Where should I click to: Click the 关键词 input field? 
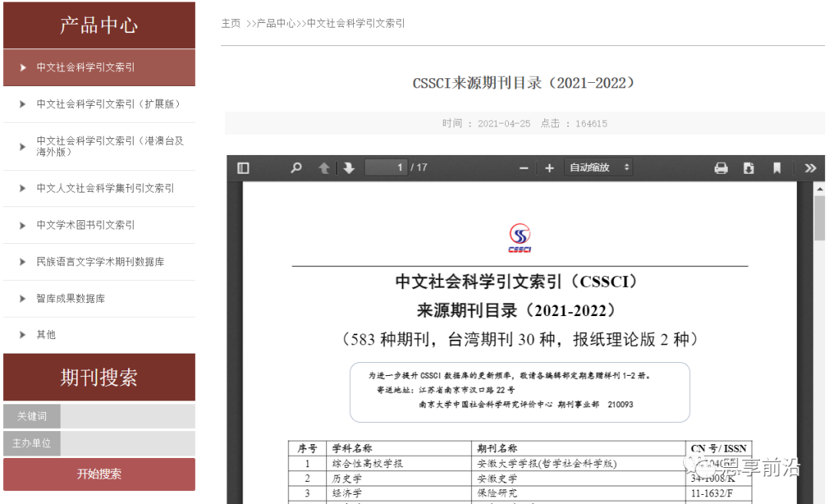(127, 417)
